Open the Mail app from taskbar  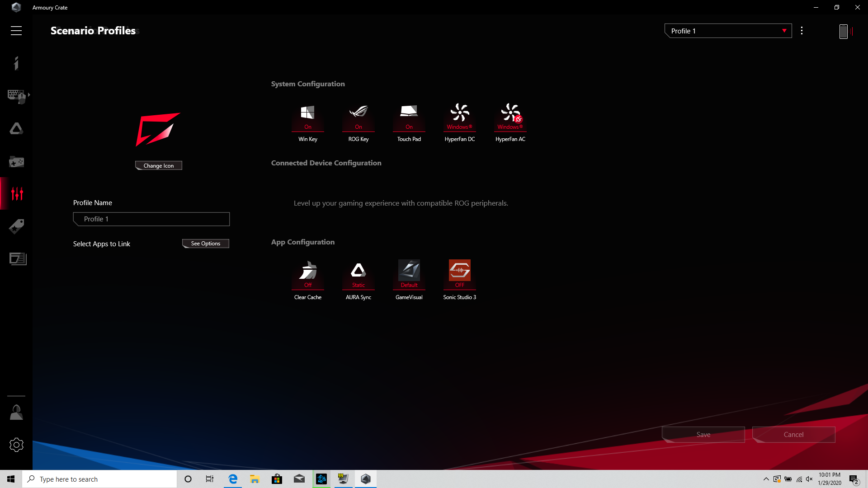tap(299, 479)
